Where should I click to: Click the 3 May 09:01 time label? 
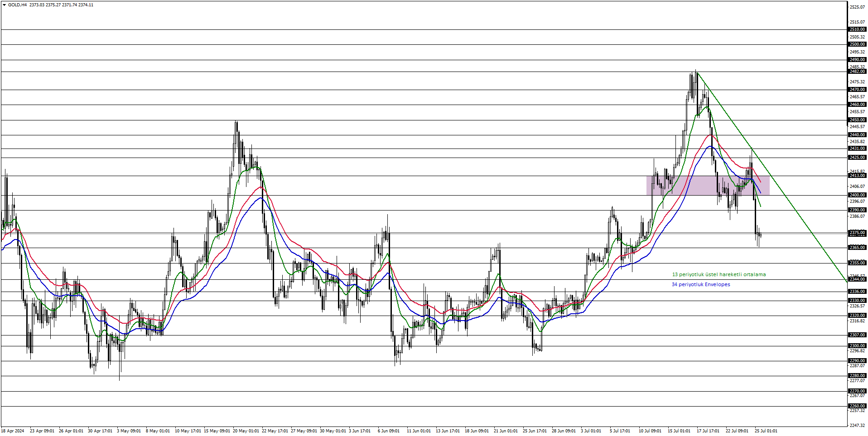pos(129,431)
